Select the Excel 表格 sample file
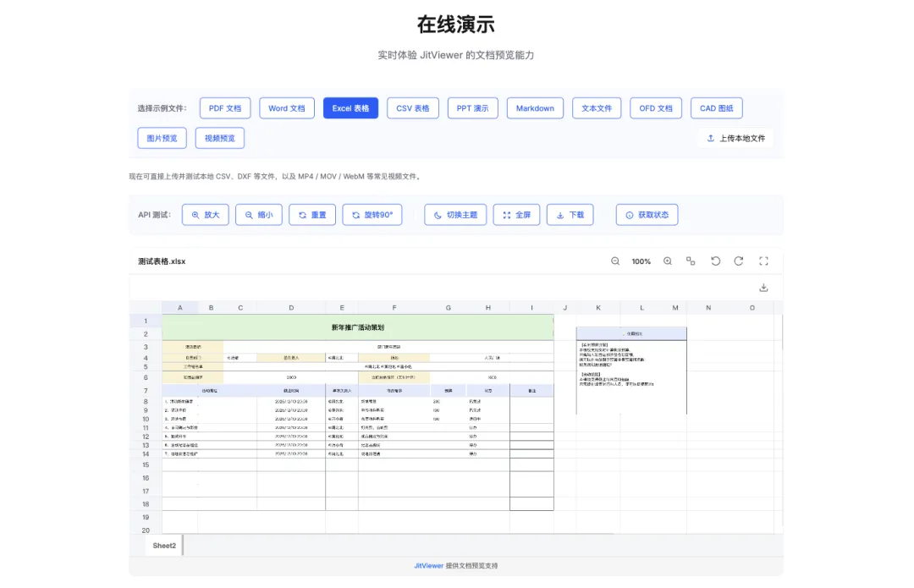The height and width of the screenshot is (588, 914). pos(350,108)
